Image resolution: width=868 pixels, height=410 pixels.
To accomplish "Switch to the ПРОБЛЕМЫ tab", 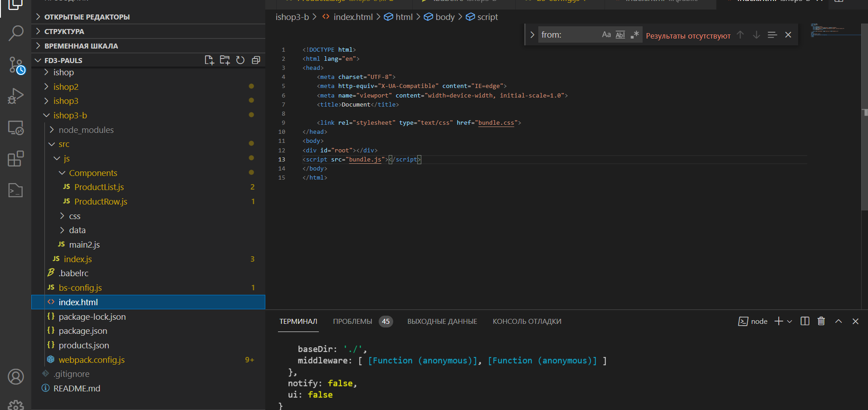I will tap(352, 321).
